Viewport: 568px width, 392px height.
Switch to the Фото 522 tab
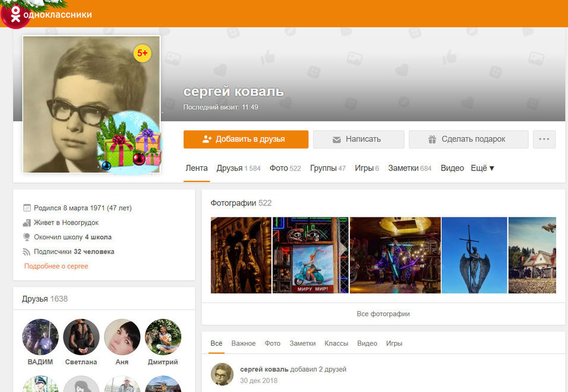(x=285, y=168)
